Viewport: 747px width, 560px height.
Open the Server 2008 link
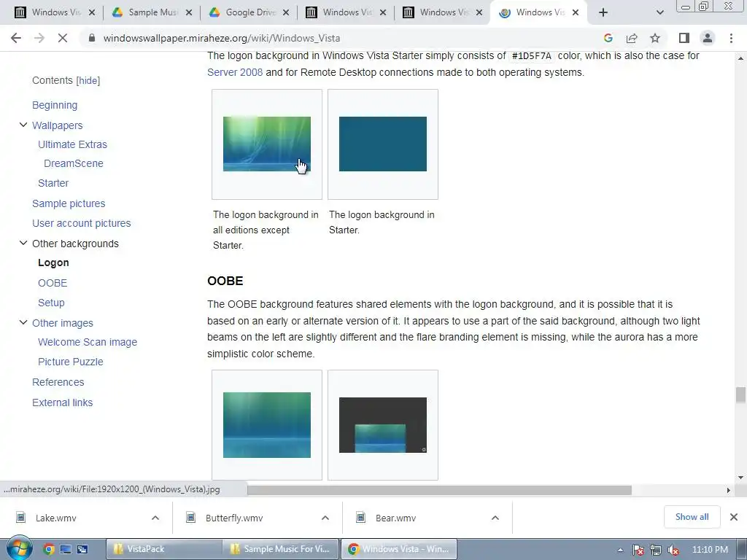[235, 72]
